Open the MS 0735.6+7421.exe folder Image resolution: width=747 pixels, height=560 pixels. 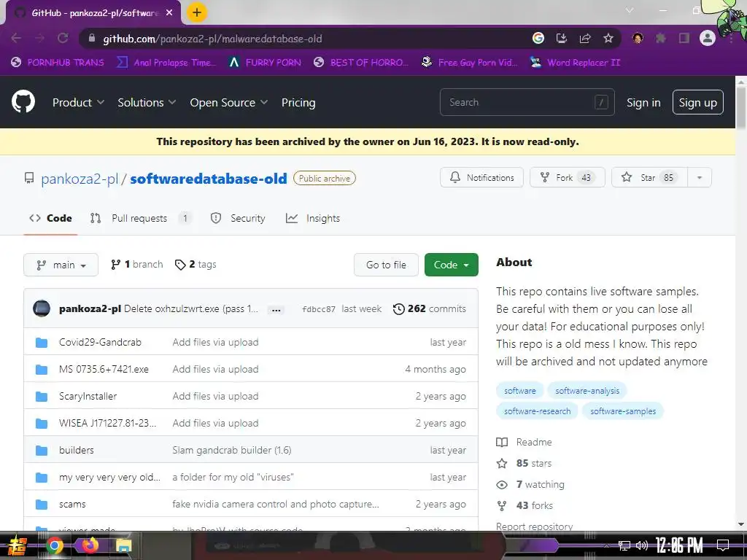(104, 369)
